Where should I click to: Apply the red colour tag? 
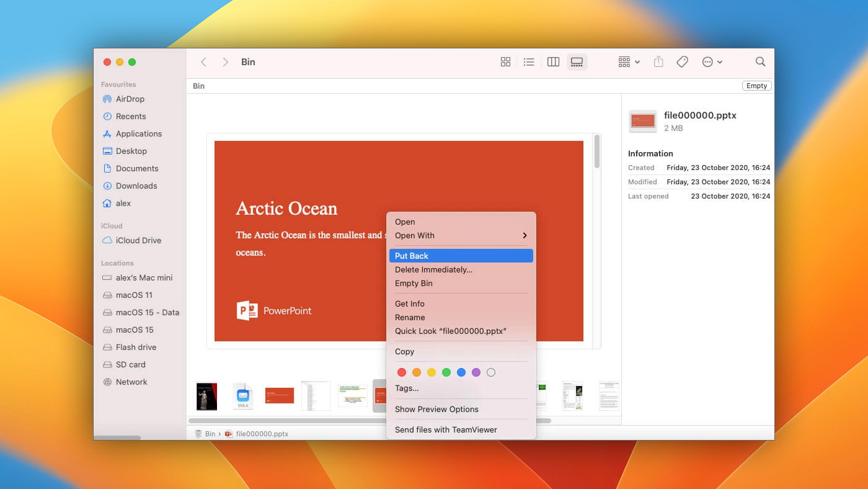(x=402, y=372)
